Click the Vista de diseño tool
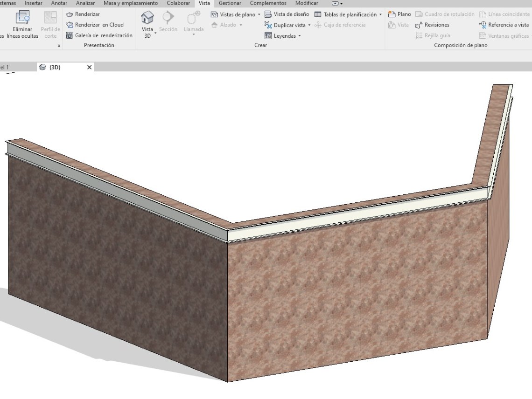 pos(287,14)
